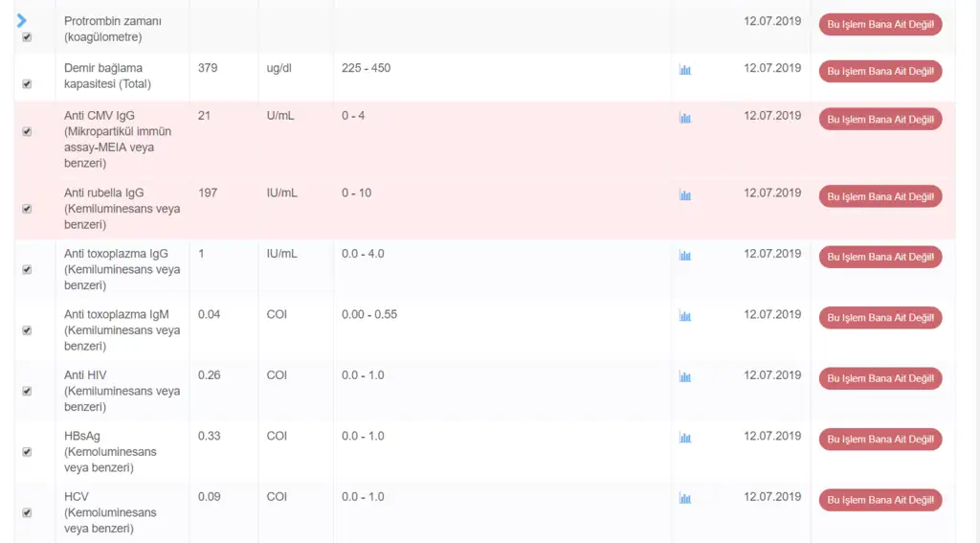Image resolution: width=980 pixels, height=543 pixels.
Task: Uncheck the Protrombin zamanı checkbox
Action: point(27,37)
